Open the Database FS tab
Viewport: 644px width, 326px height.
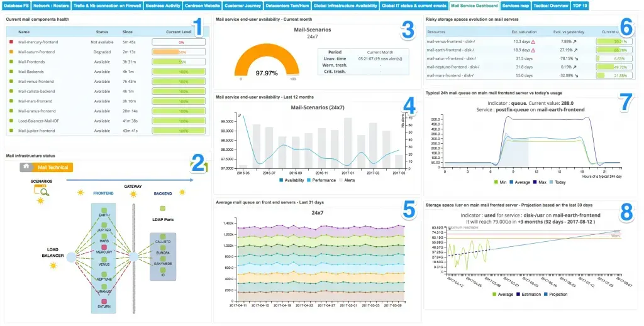pyautogui.click(x=16, y=6)
